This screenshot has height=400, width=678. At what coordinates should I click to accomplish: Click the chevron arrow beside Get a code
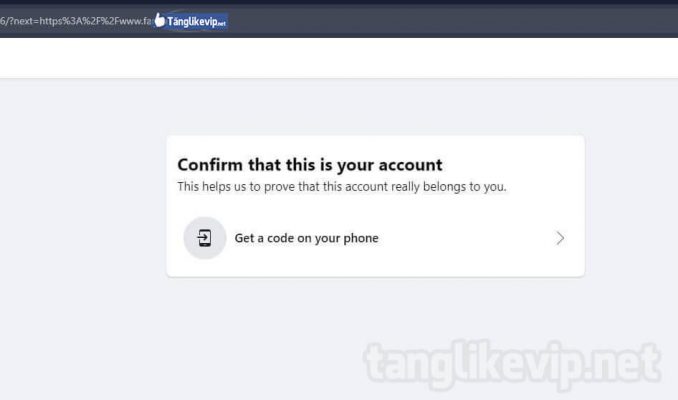tap(560, 238)
